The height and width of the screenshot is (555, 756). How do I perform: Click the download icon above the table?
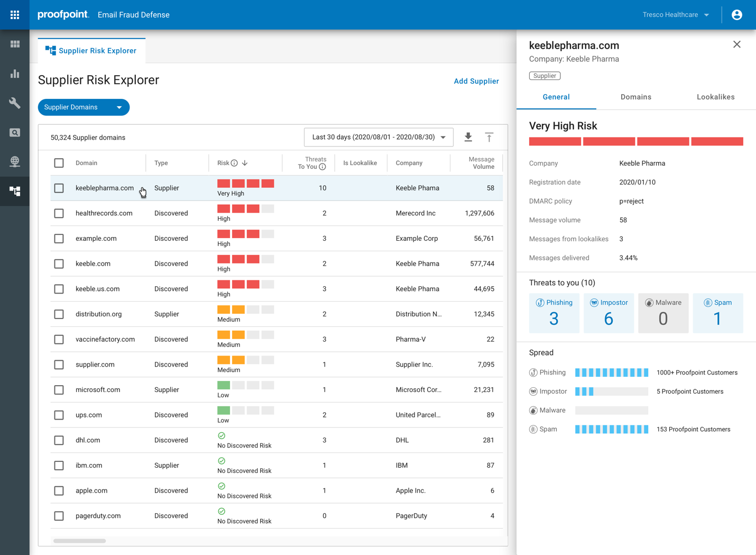point(468,138)
